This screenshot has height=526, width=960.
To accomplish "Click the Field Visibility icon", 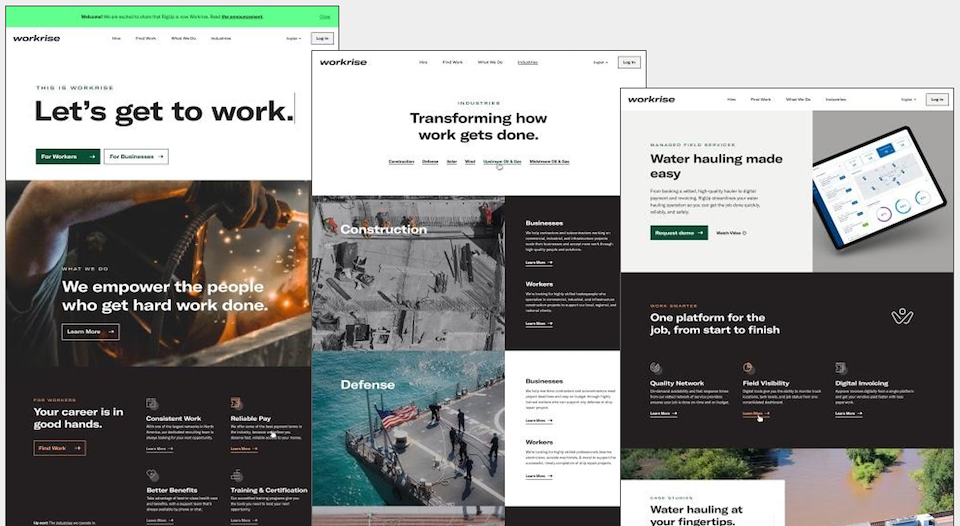I will tap(748, 367).
